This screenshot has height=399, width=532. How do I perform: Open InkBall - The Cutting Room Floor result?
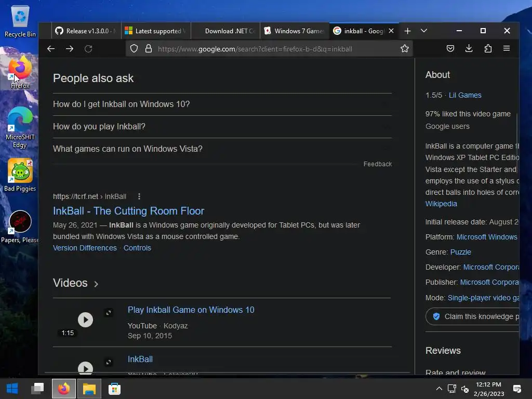click(x=129, y=211)
